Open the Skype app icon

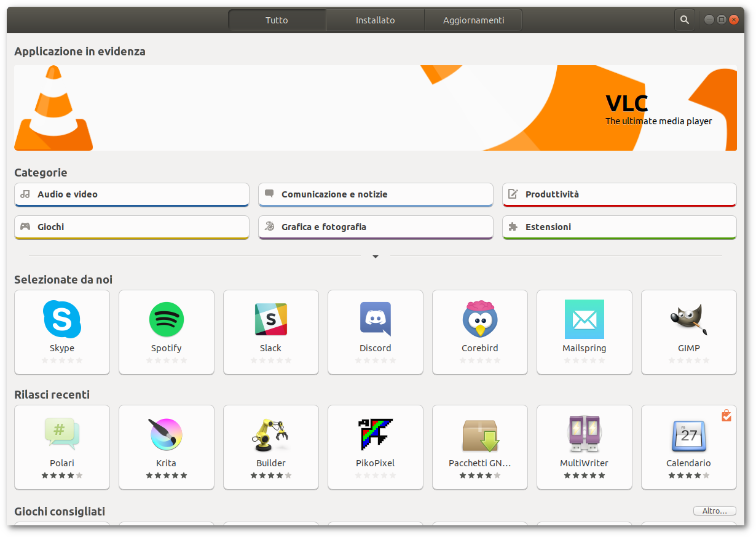pyautogui.click(x=62, y=319)
